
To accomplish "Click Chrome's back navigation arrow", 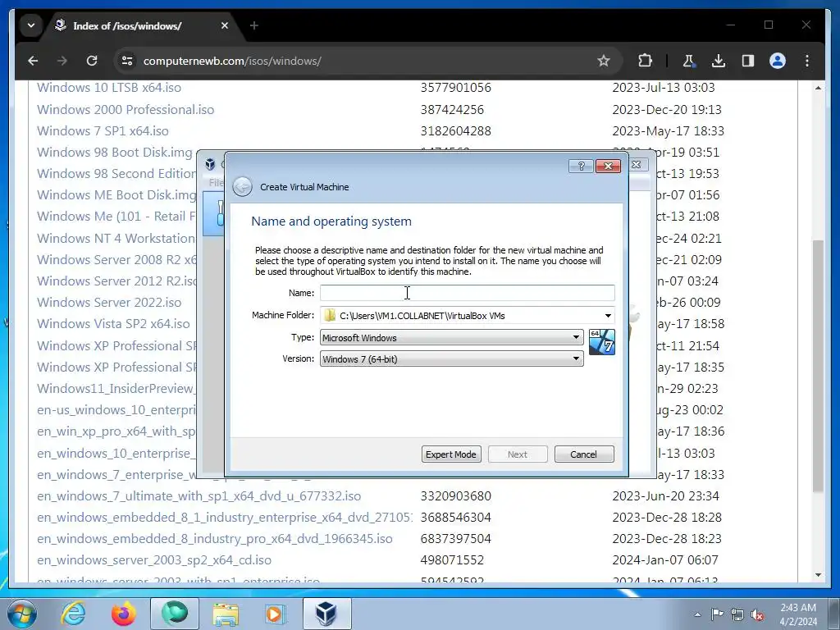I will point(33,61).
